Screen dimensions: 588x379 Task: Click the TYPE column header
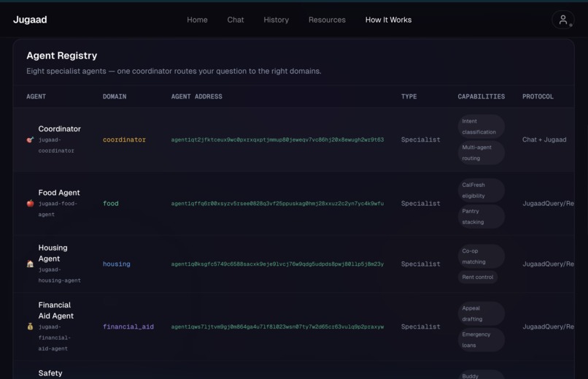tap(409, 96)
